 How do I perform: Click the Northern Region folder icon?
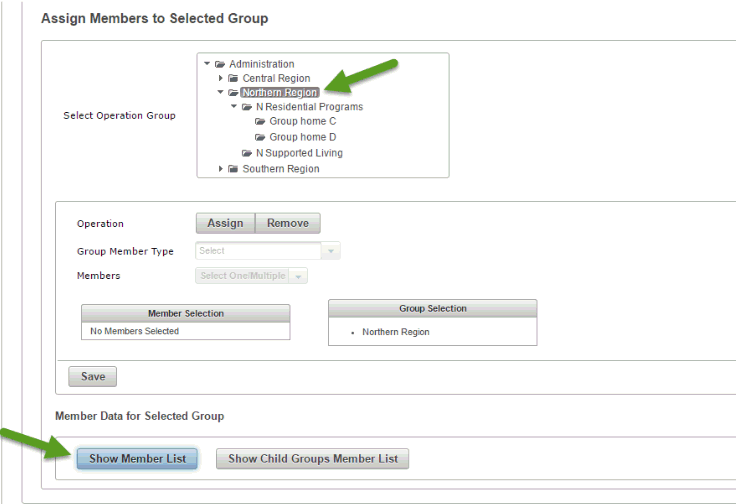pos(233,92)
